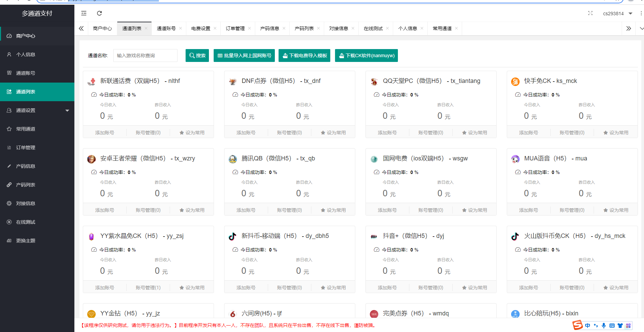Screen dimensions: 644x332
Task: Collapse sidebar with the menu fold icon
Action: click(84, 13)
